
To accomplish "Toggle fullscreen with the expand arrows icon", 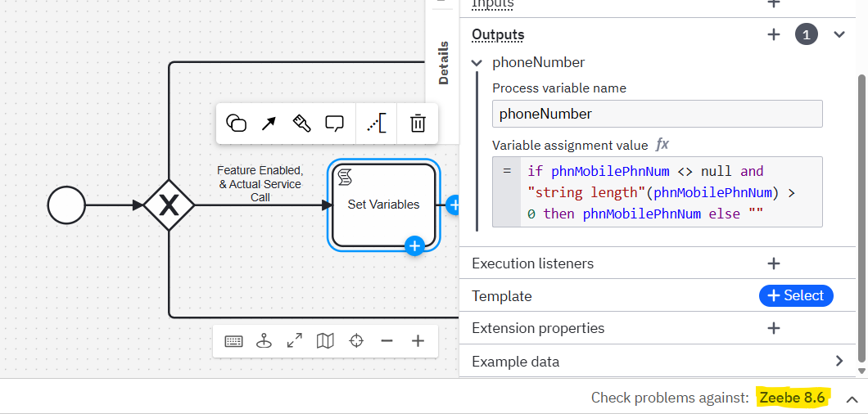I will [295, 341].
